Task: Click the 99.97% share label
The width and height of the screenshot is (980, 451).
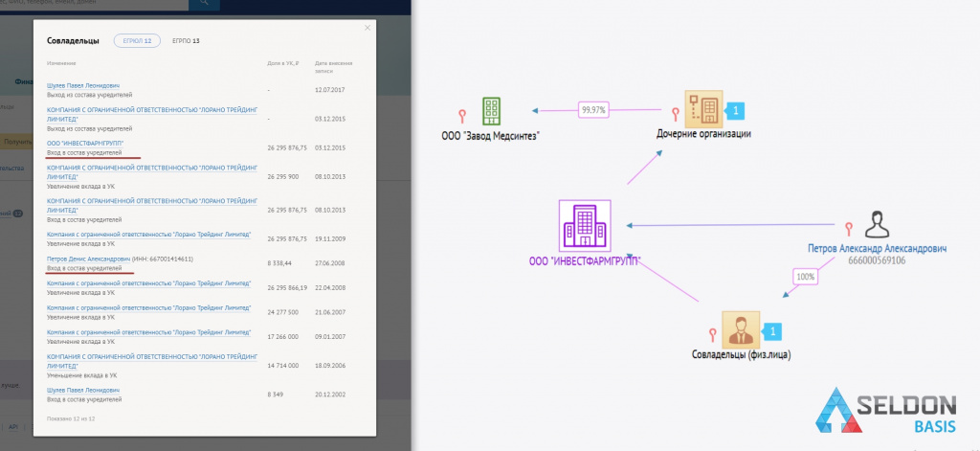Action: (593, 109)
